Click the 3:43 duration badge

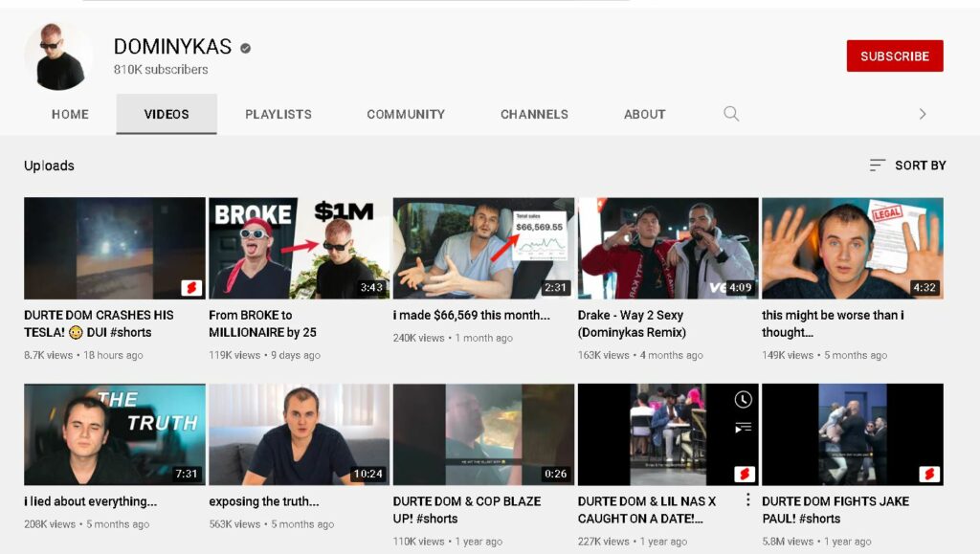[x=371, y=287]
